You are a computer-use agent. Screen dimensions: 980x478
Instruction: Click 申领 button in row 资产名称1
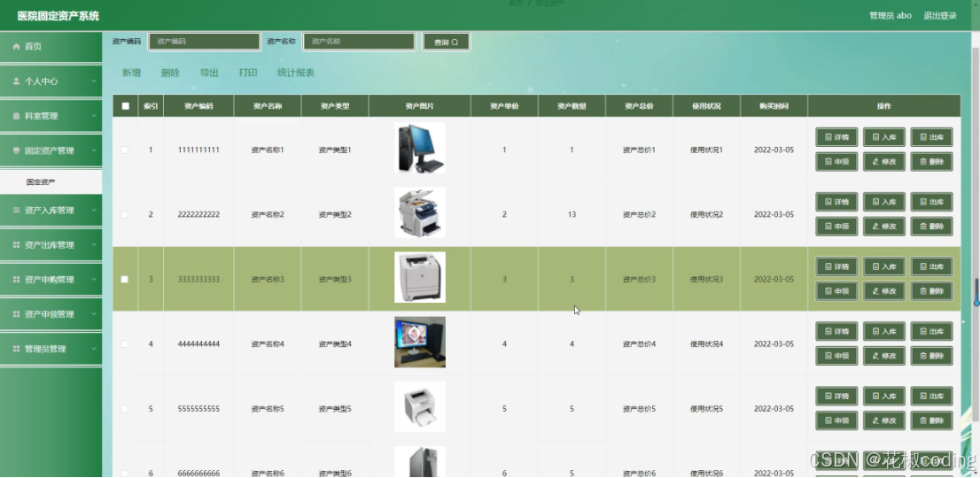pos(836,162)
